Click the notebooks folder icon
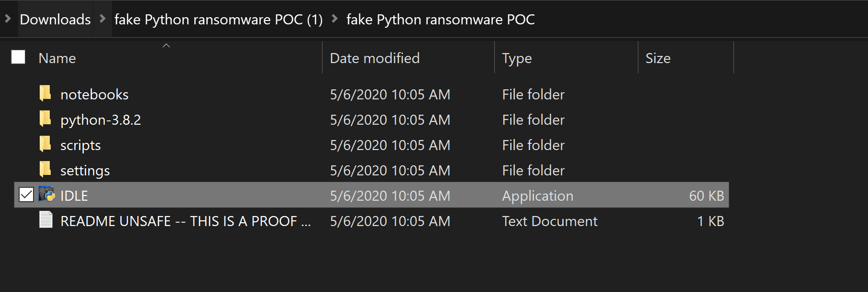The height and width of the screenshot is (292, 868). pos(45,94)
